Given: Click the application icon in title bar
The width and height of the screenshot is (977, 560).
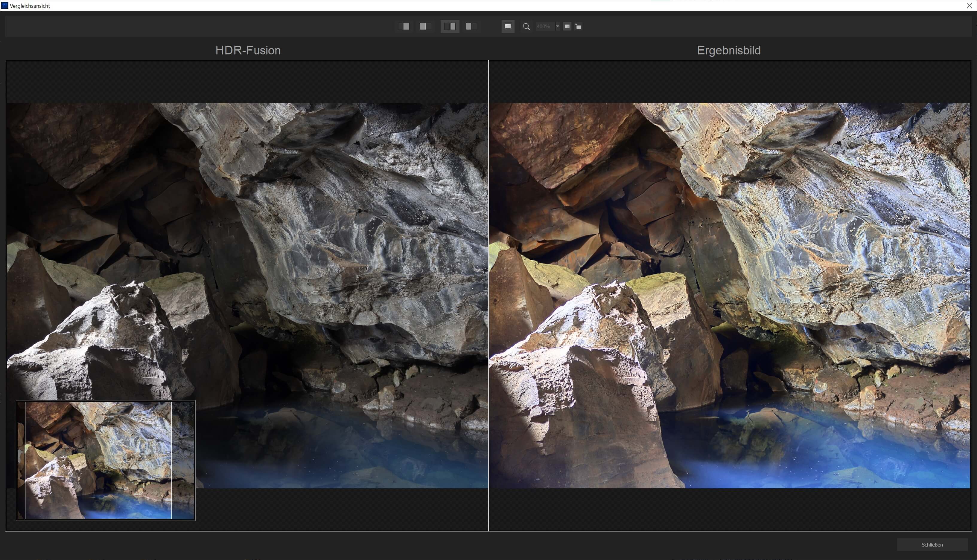Looking at the screenshot, I should point(4,5).
